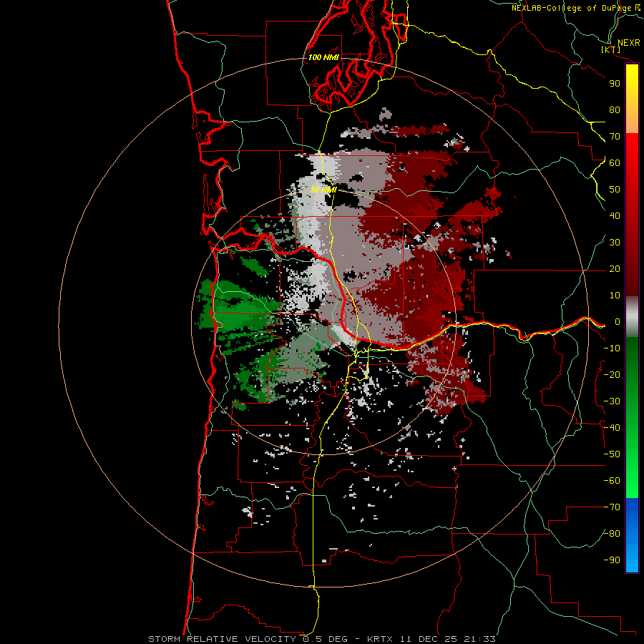The image size is (644, 644).
Task: Click the NEXR label above the color scale
Action: pos(629,43)
